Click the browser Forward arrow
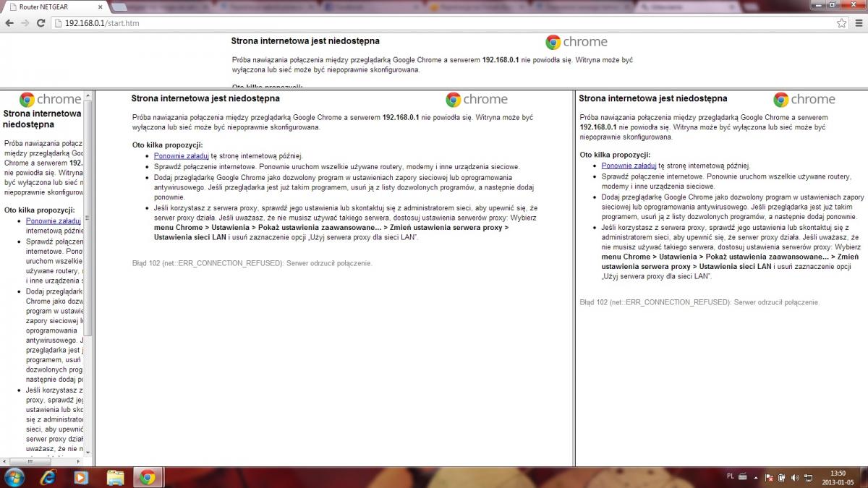868x488 pixels. [x=25, y=23]
